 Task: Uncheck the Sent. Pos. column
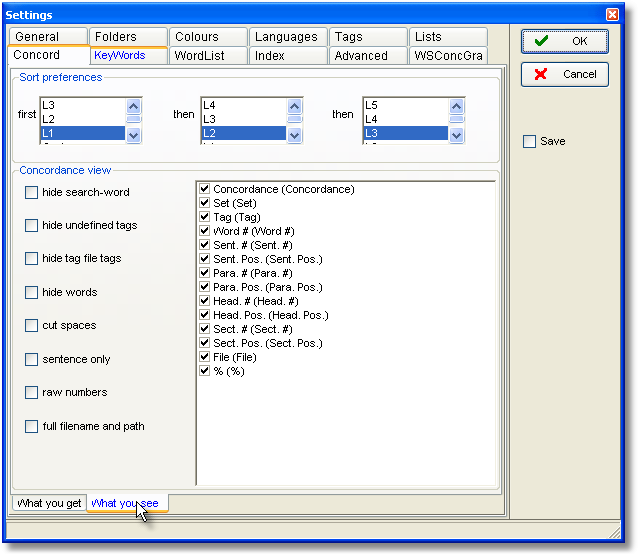(205, 259)
